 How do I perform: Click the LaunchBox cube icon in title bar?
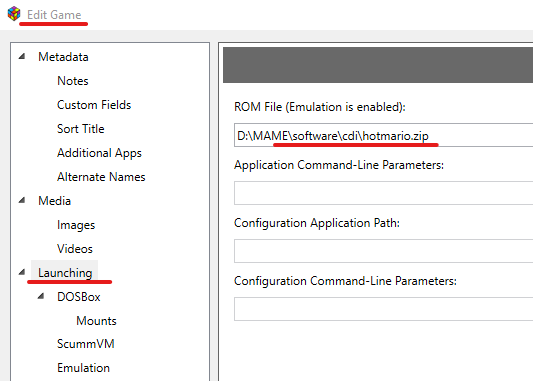pyautogui.click(x=14, y=14)
